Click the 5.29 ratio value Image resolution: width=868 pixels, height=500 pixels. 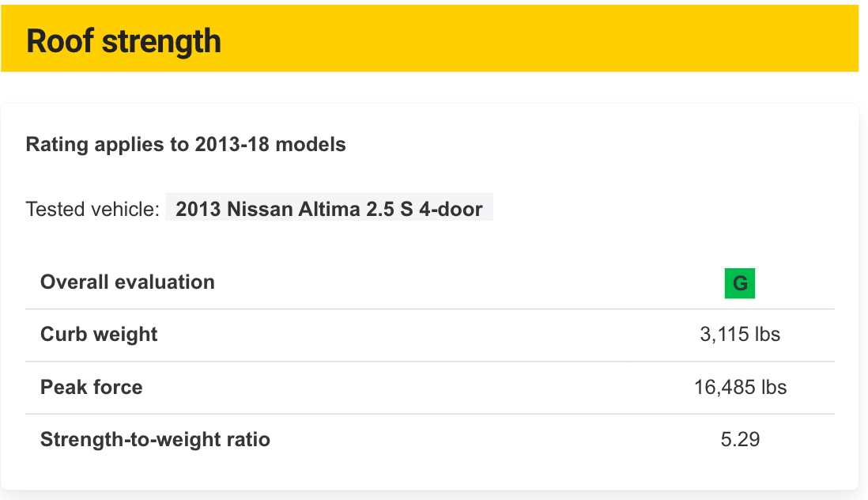(x=740, y=440)
